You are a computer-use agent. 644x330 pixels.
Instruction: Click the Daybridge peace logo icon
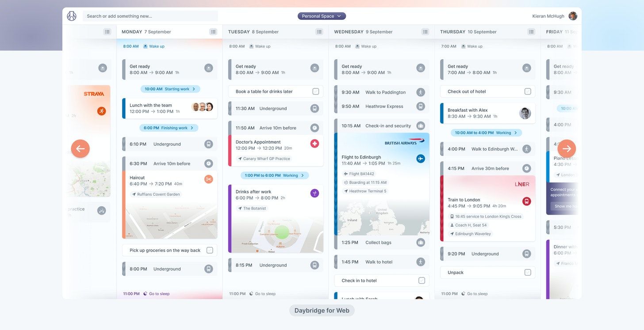point(72,16)
